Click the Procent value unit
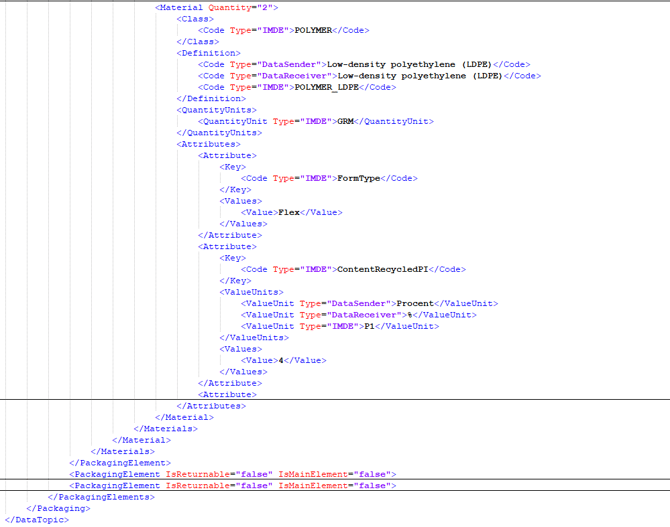 [x=417, y=303]
